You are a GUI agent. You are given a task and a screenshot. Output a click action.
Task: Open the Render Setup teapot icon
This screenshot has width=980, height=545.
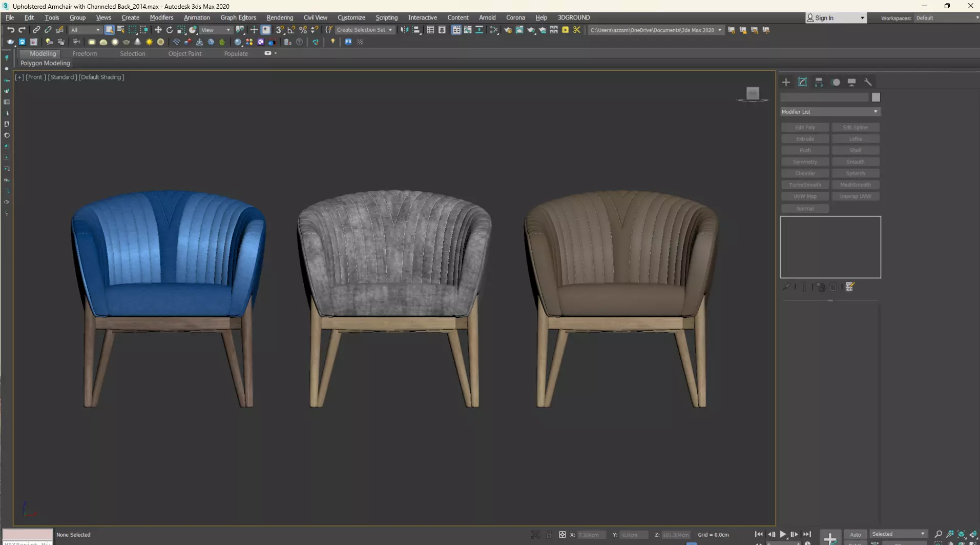pos(508,30)
